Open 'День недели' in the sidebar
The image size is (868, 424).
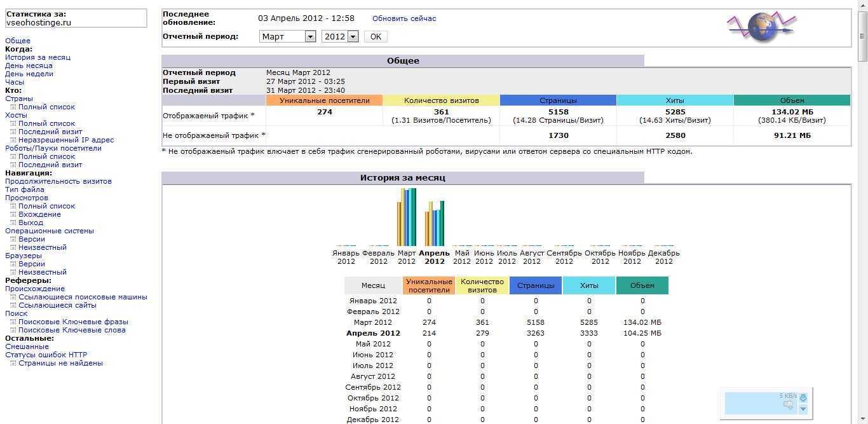[29, 74]
